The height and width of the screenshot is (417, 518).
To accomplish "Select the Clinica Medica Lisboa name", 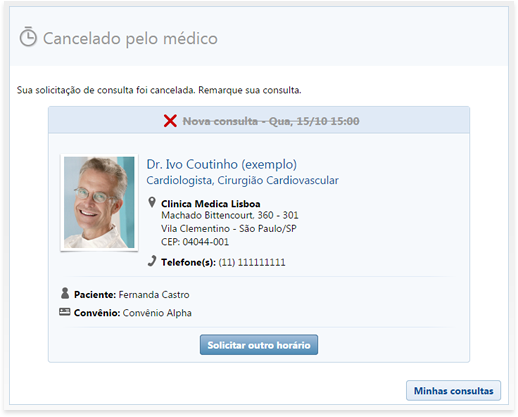I will tap(211, 204).
